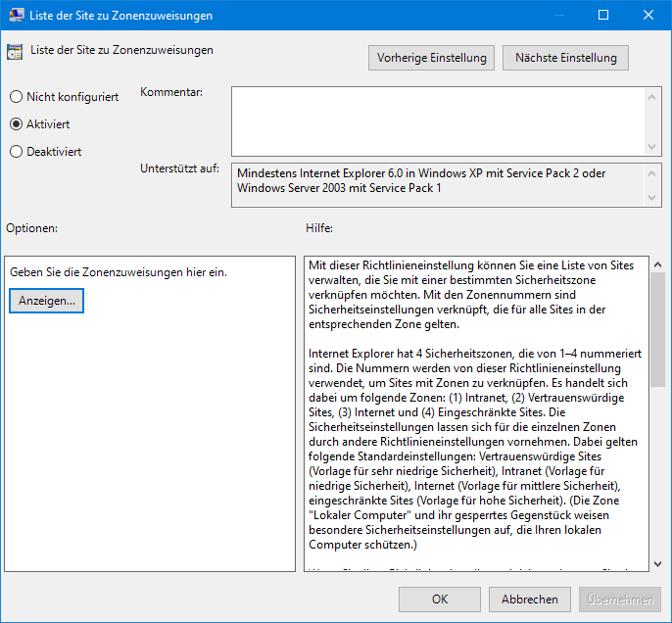Click the Hilfe pane scroll-down arrow
Image resolution: width=672 pixels, height=623 pixels.
pyautogui.click(x=656, y=562)
